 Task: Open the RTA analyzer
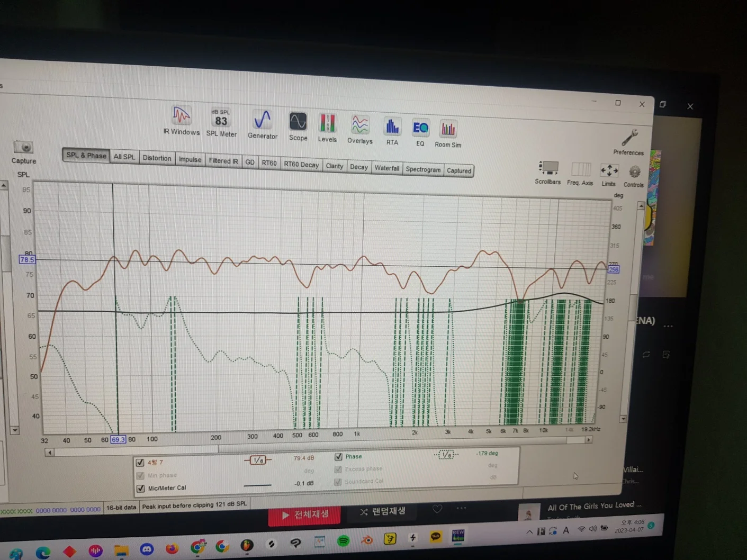(x=392, y=131)
